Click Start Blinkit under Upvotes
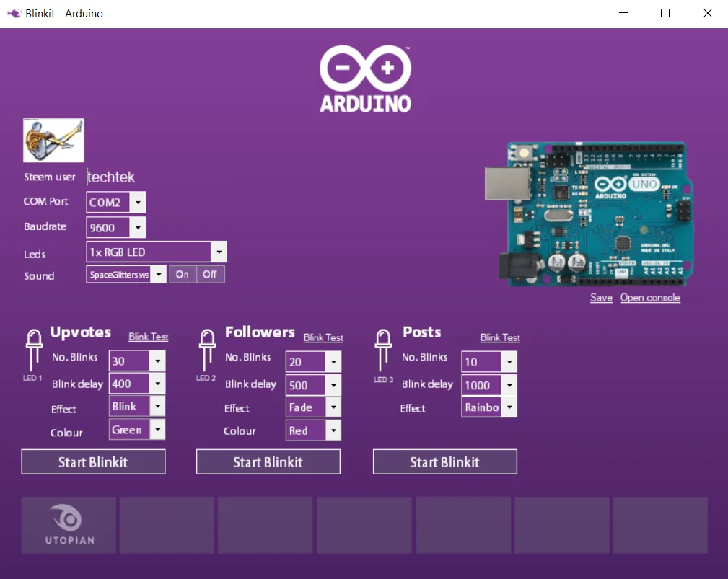Image resolution: width=728 pixels, height=579 pixels. click(x=93, y=461)
